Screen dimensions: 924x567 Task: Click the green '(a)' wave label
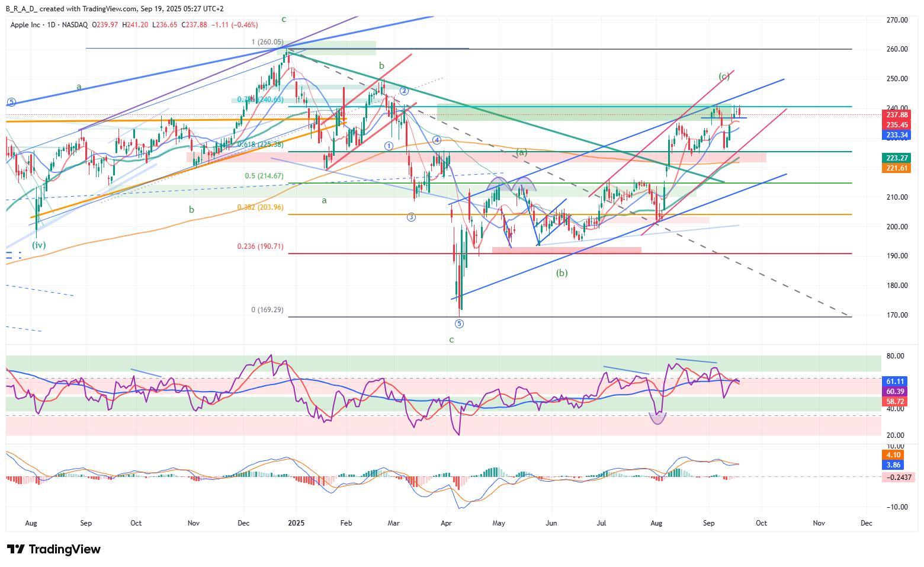point(521,152)
